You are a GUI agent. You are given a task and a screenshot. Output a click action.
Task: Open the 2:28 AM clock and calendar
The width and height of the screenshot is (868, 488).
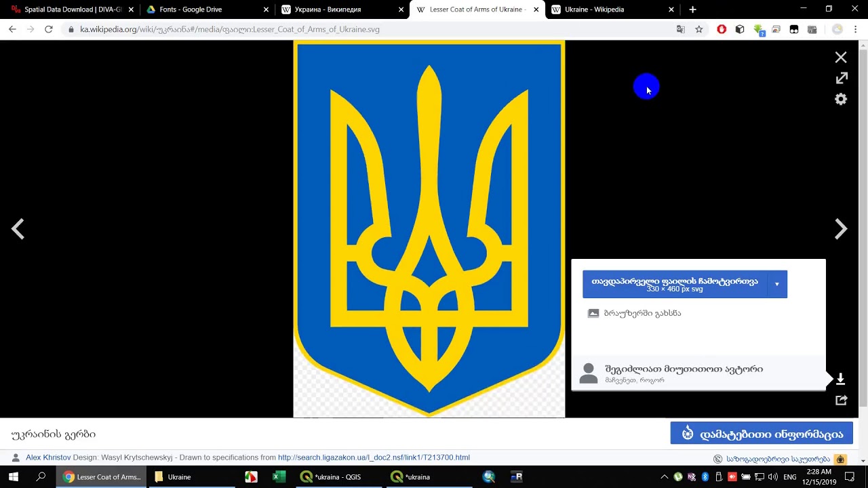coord(819,476)
